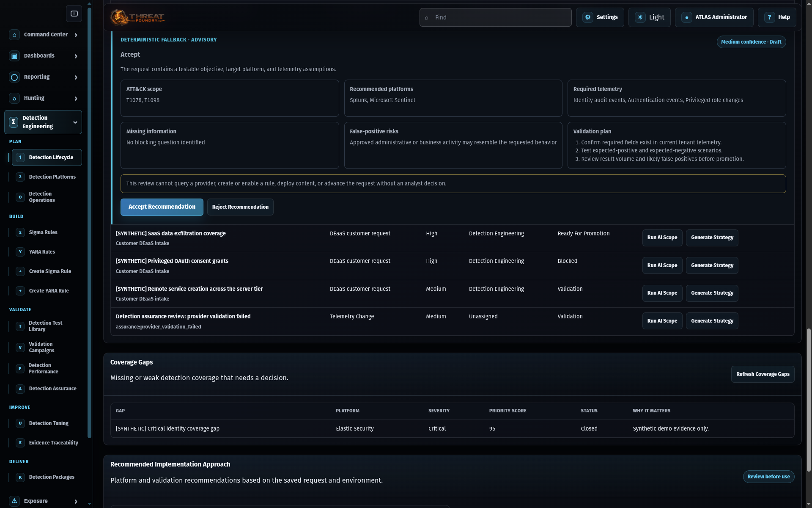812x508 pixels.
Task: Click Refresh Coverage Gaps button
Action: point(763,374)
